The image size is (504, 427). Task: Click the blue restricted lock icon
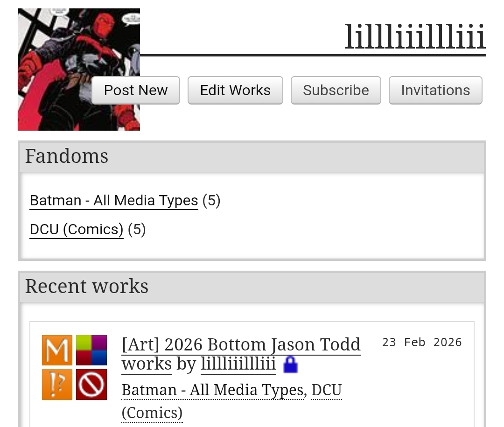coord(291,364)
